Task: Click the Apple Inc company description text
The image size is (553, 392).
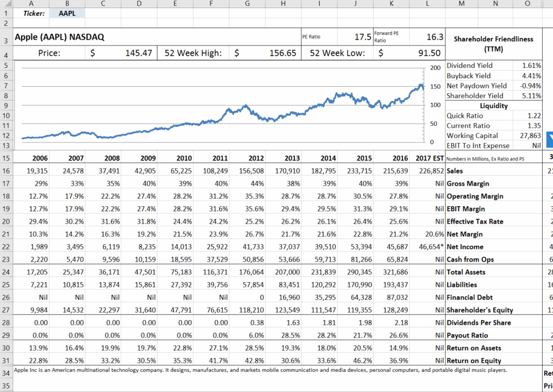Action: [260, 370]
